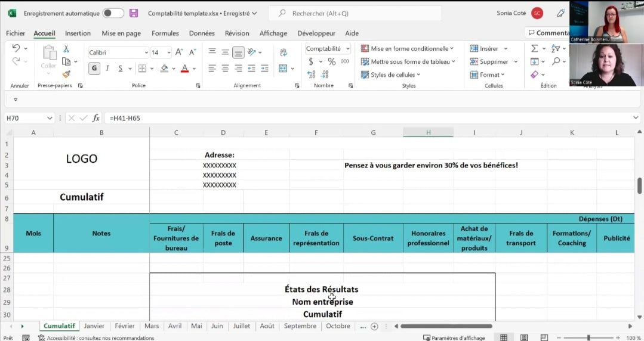Click the Rechercher search box
This screenshot has width=644, height=341.
point(355,13)
